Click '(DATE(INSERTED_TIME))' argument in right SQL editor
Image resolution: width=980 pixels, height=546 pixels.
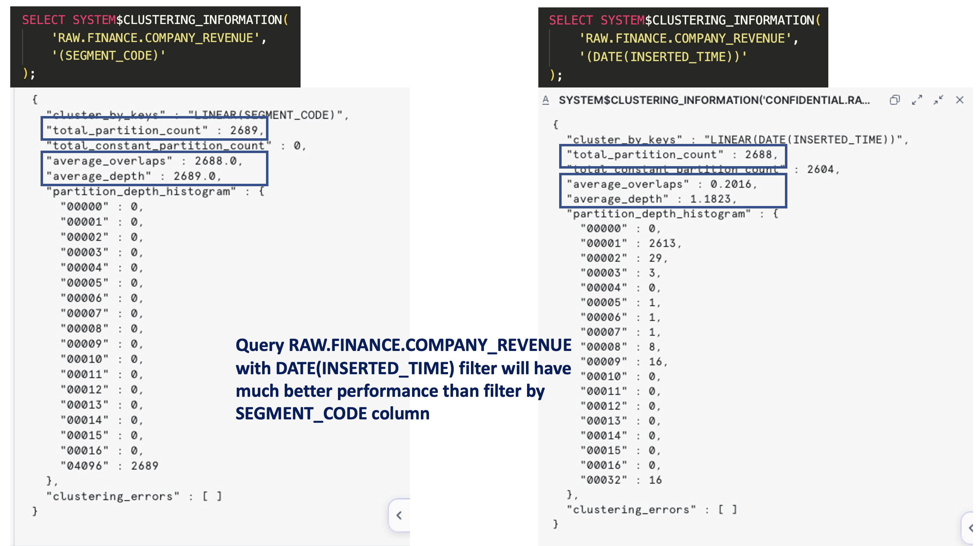[663, 57]
